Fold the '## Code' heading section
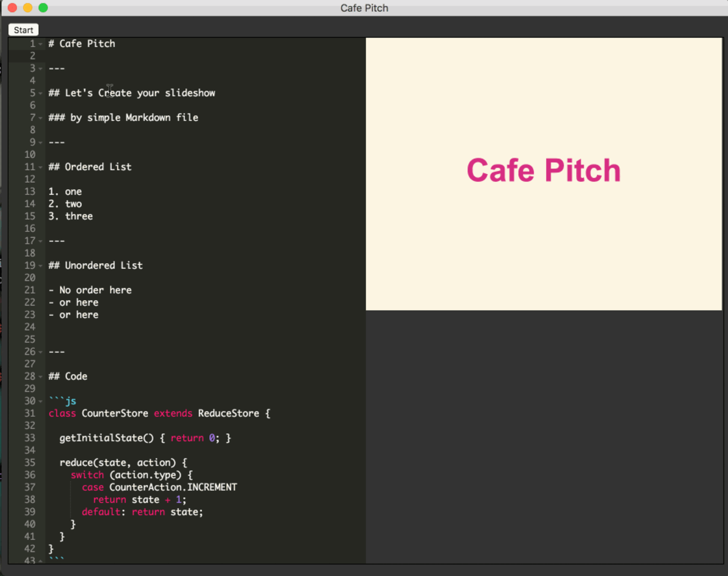 click(x=41, y=377)
